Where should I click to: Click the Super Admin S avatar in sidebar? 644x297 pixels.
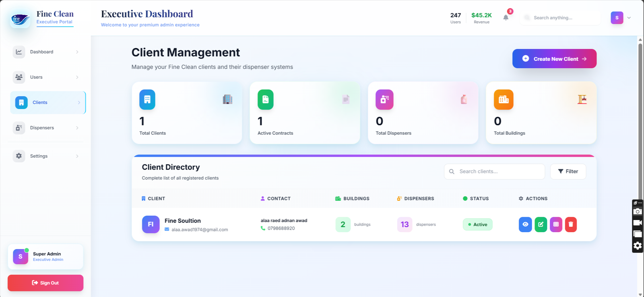21,257
